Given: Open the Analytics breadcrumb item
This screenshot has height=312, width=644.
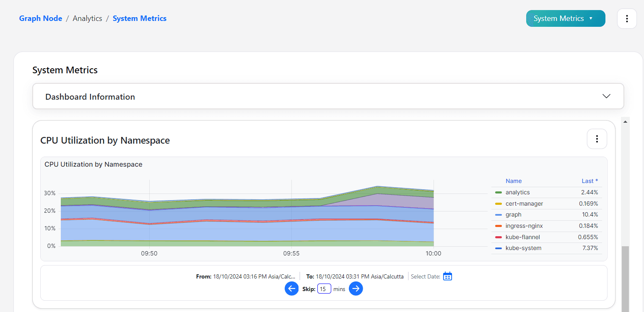Looking at the screenshot, I should [x=88, y=18].
